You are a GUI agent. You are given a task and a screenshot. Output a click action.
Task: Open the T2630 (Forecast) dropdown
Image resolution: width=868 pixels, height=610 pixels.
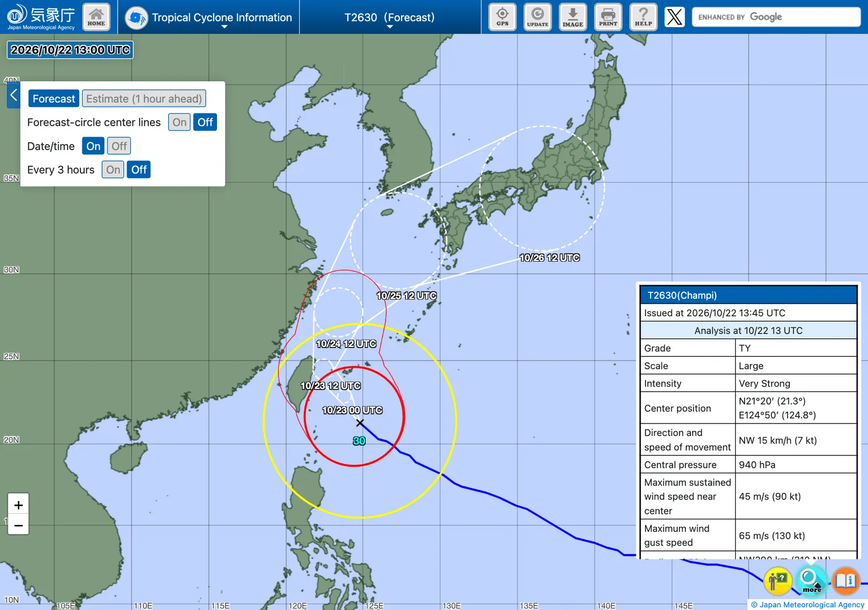[390, 18]
